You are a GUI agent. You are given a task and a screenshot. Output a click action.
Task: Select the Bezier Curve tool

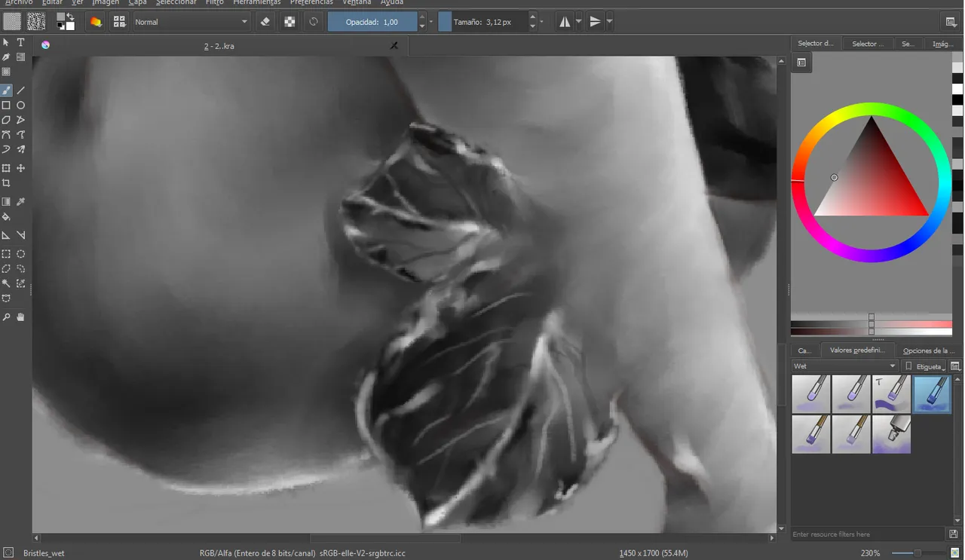click(6, 135)
